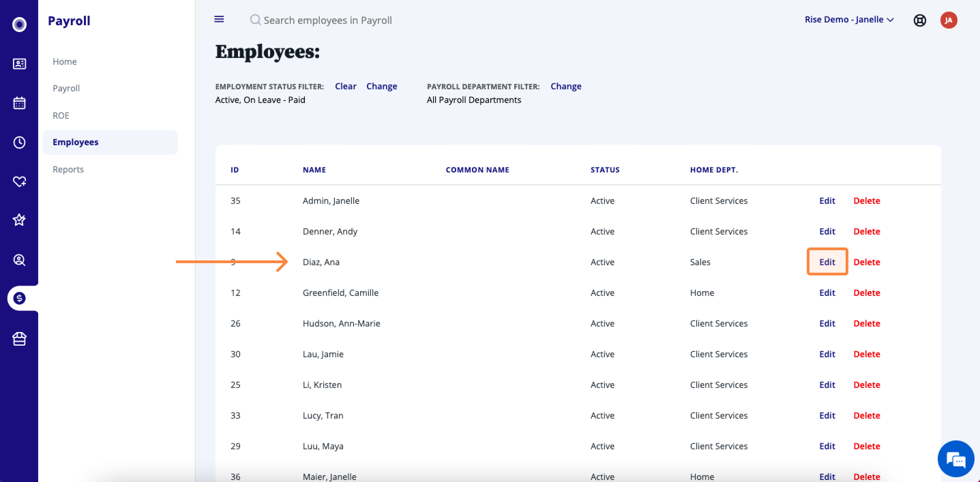Go to Home in Payroll menu
The image size is (980, 482).
tap(65, 62)
